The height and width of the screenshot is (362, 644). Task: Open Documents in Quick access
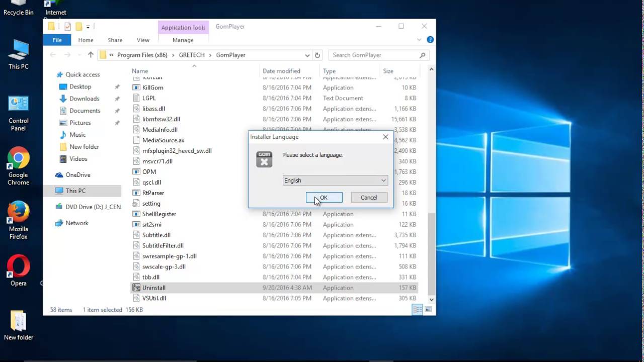85,111
